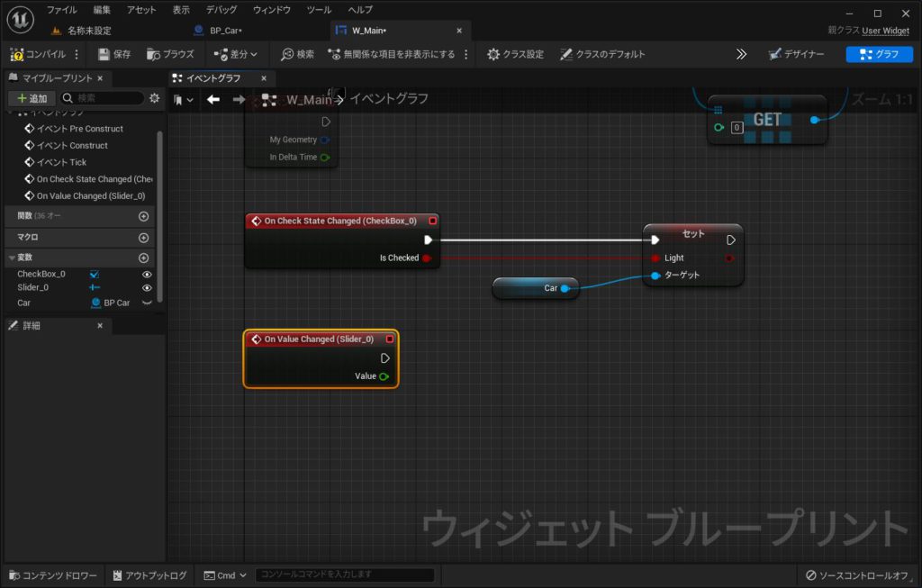Add new variable with 変数 plus

(x=143, y=258)
